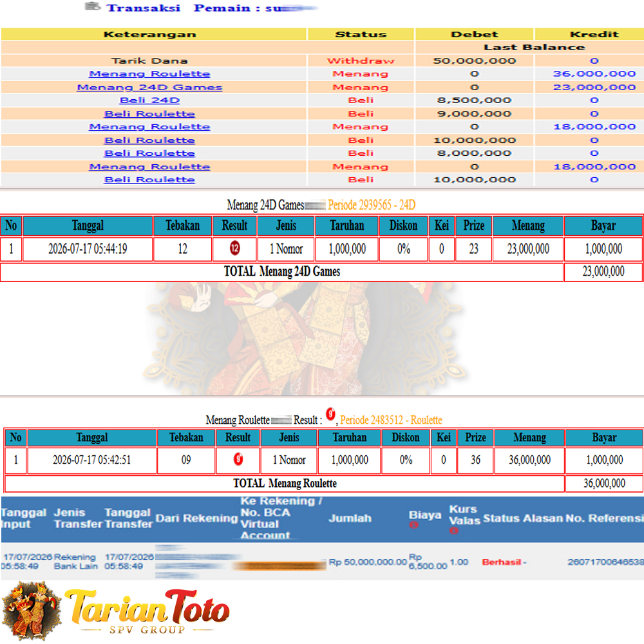Click the 8,500,000 debet value
This screenshot has height=644, width=644.
point(475,100)
